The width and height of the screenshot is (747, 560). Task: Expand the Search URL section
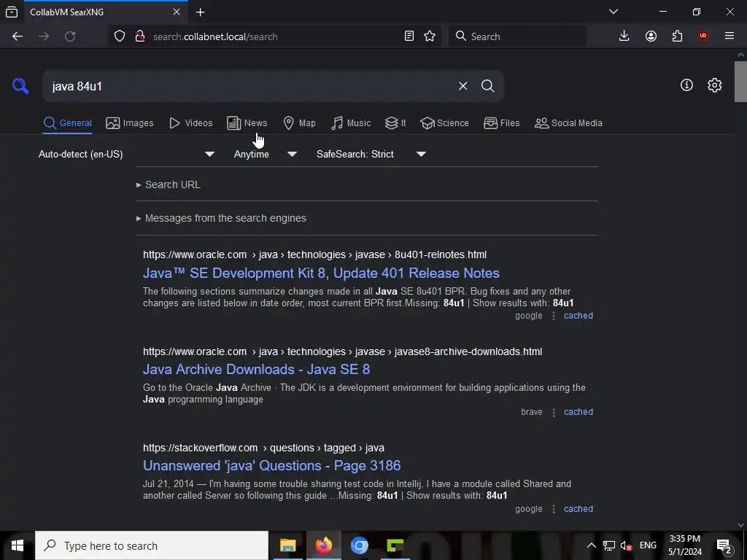169,184
